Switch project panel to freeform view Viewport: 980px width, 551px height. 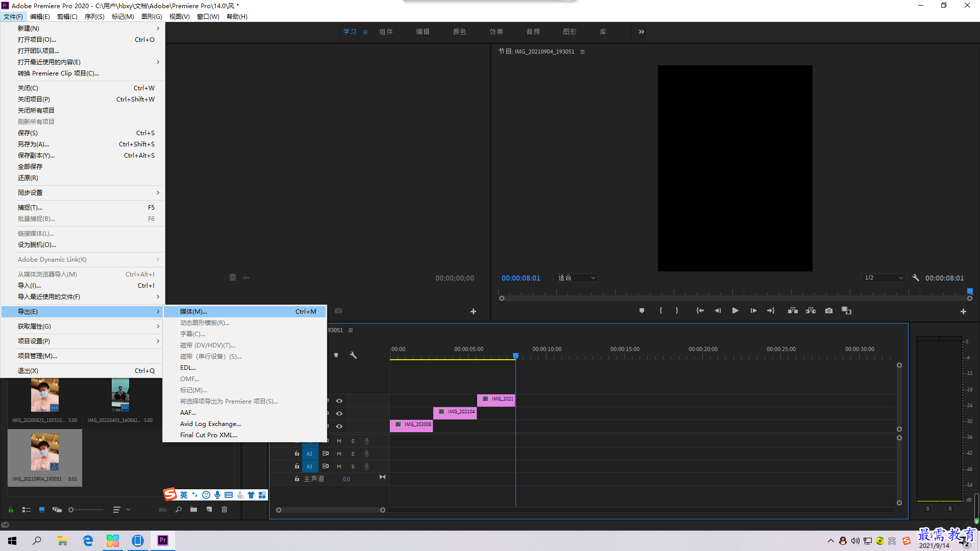pos(57,510)
